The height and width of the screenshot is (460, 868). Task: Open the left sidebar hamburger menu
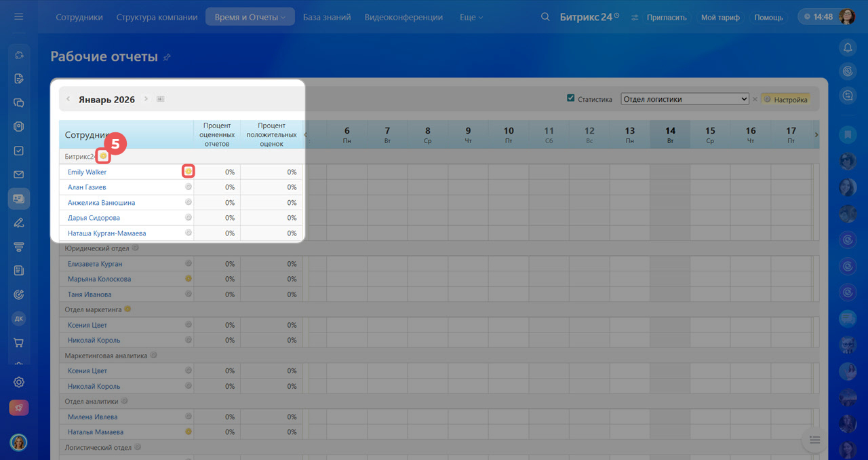19,17
